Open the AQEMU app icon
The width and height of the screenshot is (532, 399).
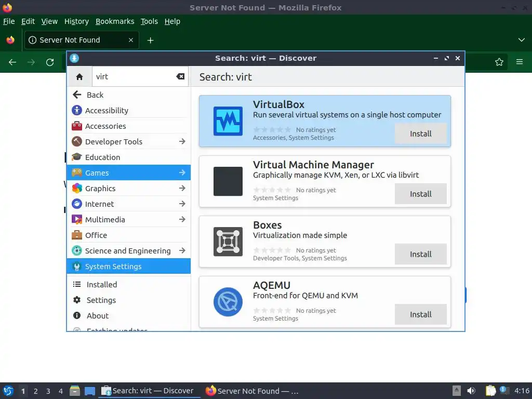pos(228,302)
